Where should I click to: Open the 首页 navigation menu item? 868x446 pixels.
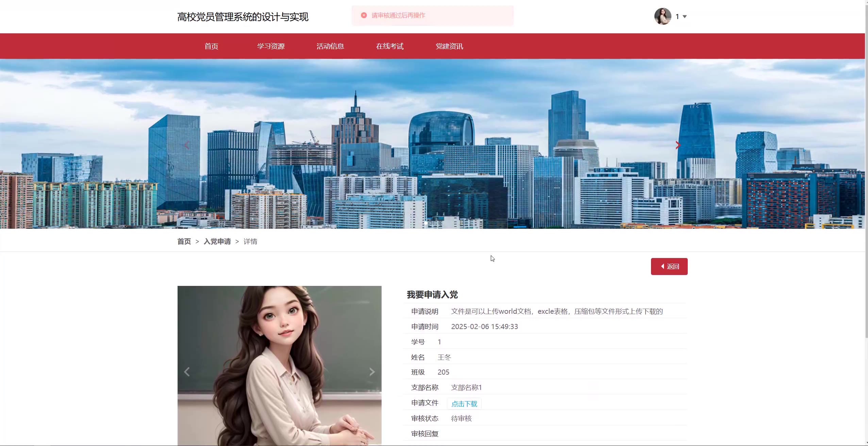click(211, 46)
